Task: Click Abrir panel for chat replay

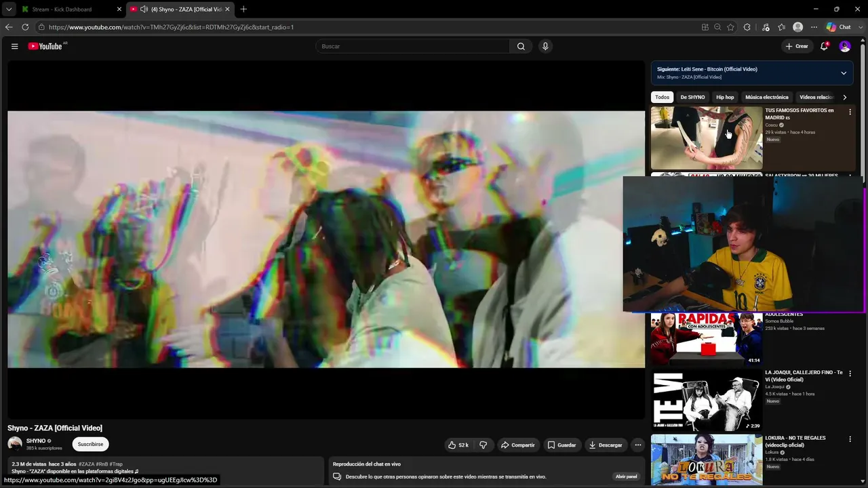Action: coord(626,476)
